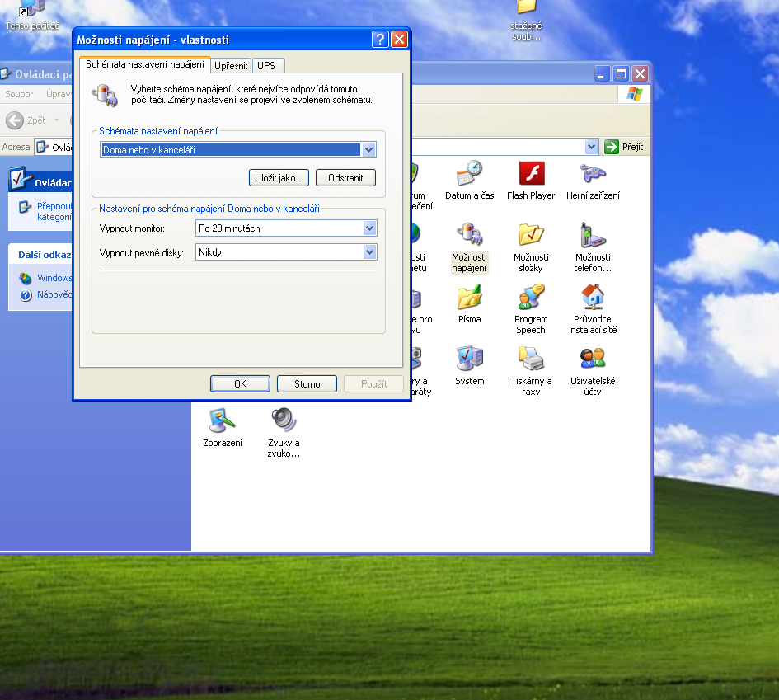Expand the Vypnout pevné disky dropdown

[x=368, y=252]
